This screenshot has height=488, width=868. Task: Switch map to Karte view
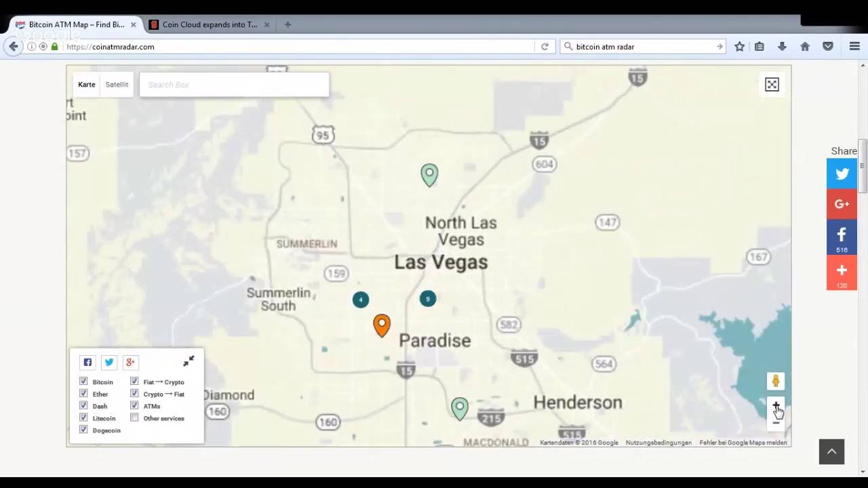[x=87, y=85]
